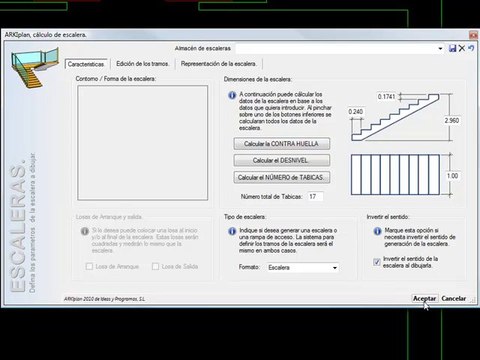Click the 0.1741 riser dimension value
Viewport: 480px width, 360px height.
pos(386,97)
